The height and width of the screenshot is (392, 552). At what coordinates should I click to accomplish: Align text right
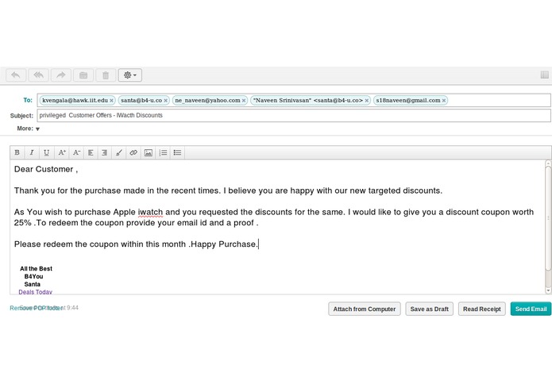point(104,152)
